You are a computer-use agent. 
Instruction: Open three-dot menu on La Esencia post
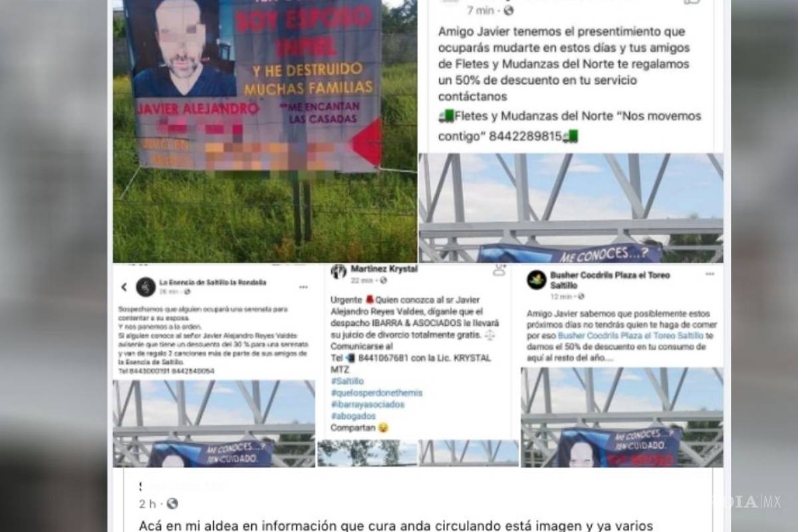pyautogui.click(x=303, y=287)
